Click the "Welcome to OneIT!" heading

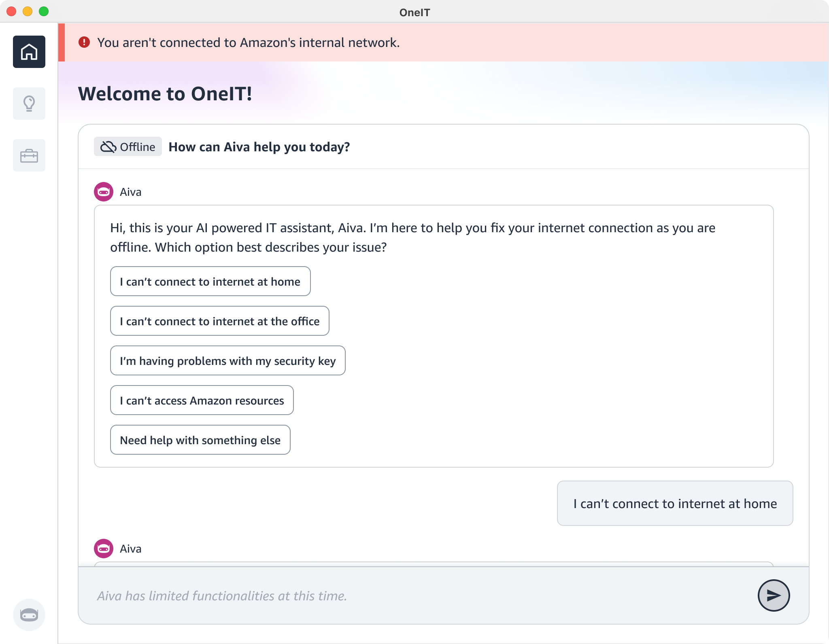pyautogui.click(x=165, y=94)
